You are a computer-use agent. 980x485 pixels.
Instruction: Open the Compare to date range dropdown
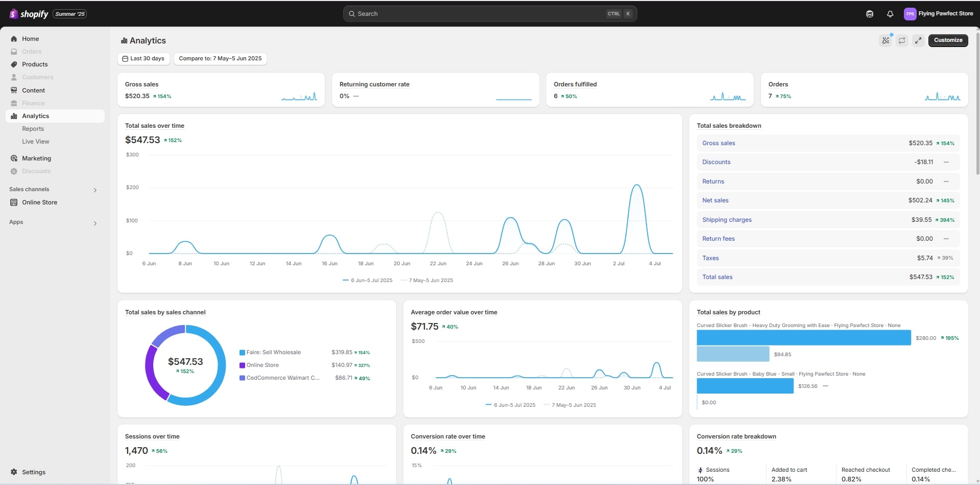[x=220, y=59]
